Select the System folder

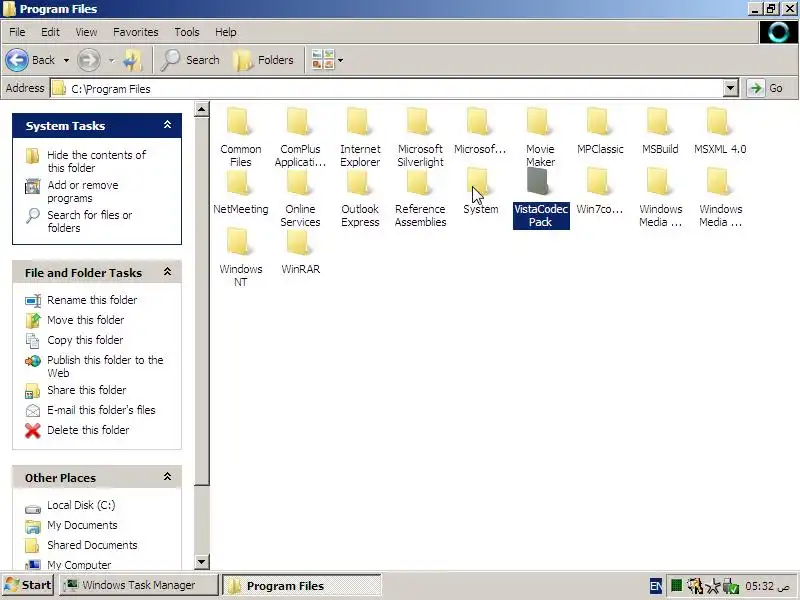(480, 192)
